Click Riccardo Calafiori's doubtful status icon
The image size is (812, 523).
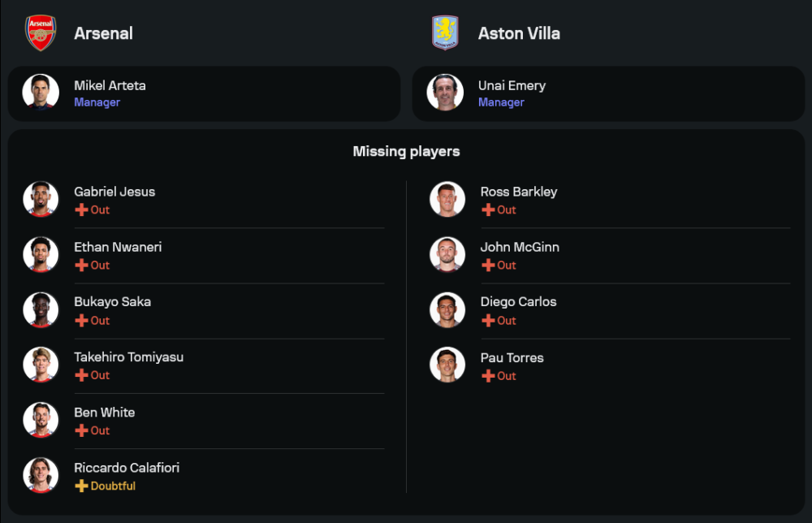click(x=81, y=486)
